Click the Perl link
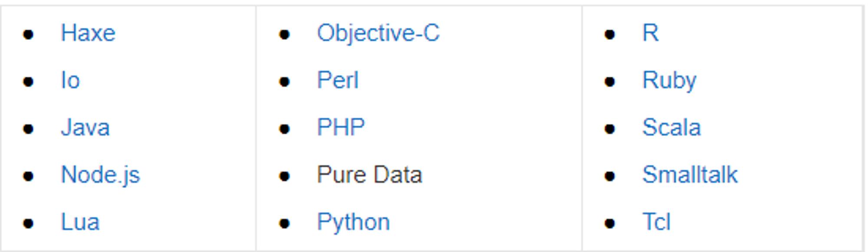The width and height of the screenshot is (868, 252). [338, 80]
